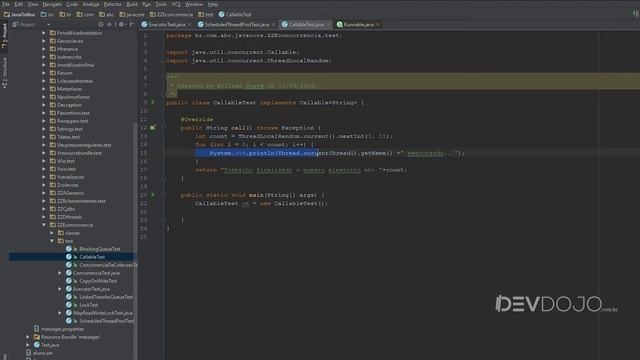Image resolution: width=640 pixels, height=360 pixels.
Task: Click javacore breadcrumb in navigation bar
Action: [x=132, y=14]
